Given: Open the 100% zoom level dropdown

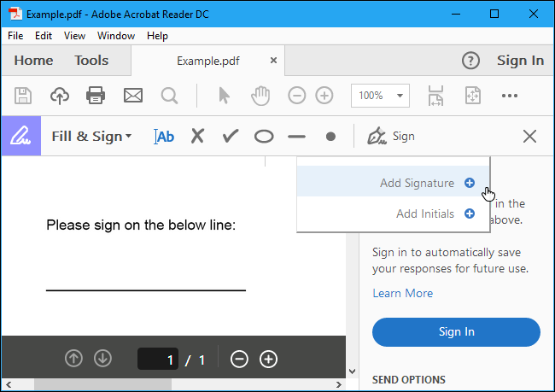Looking at the screenshot, I should pyautogui.click(x=380, y=96).
